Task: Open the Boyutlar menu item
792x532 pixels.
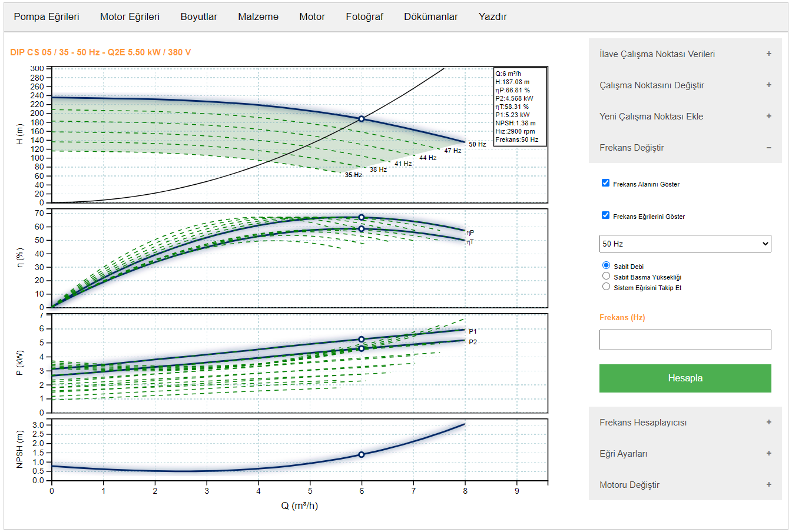Action: [198, 16]
